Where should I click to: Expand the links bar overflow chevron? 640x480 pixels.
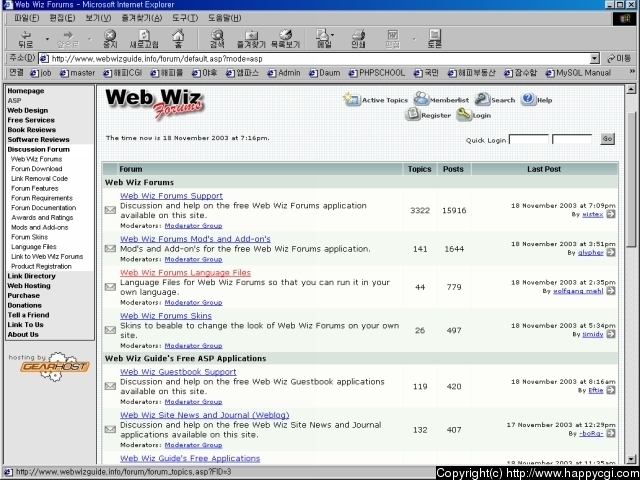tap(632, 72)
